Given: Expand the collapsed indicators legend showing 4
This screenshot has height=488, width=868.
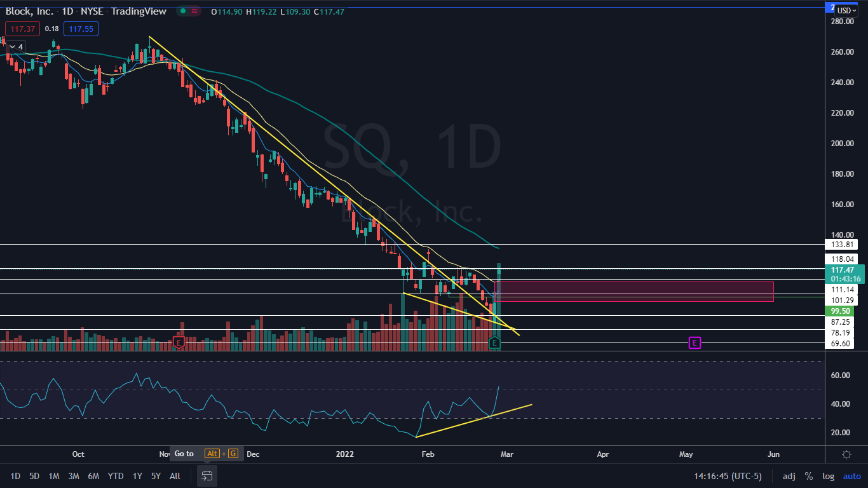Looking at the screenshot, I should (x=15, y=46).
